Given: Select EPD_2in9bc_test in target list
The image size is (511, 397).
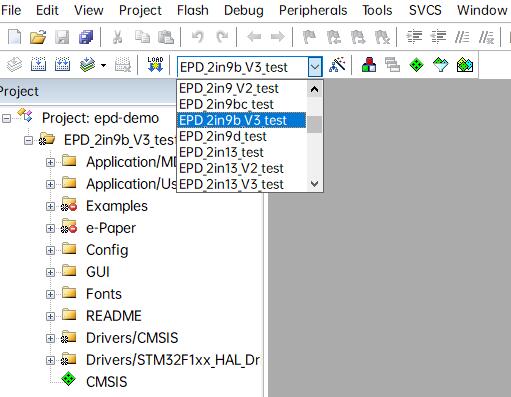Looking at the screenshot, I should pyautogui.click(x=242, y=104).
